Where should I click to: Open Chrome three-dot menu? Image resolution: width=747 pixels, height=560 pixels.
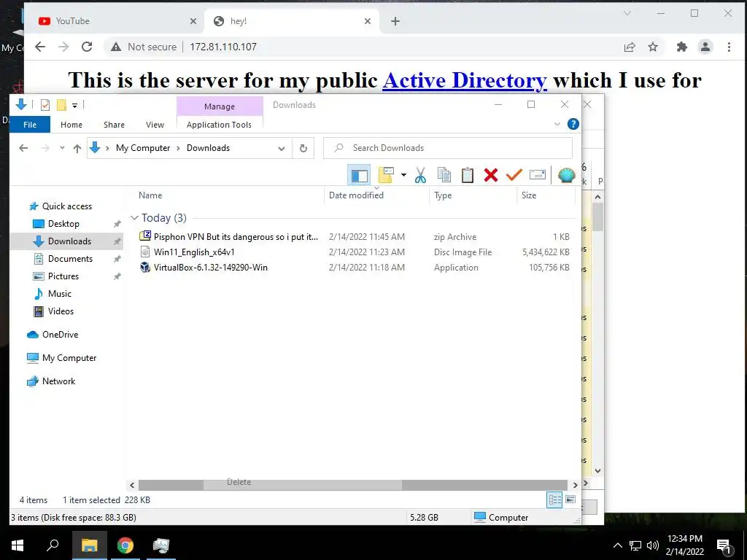tap(729, 47)
